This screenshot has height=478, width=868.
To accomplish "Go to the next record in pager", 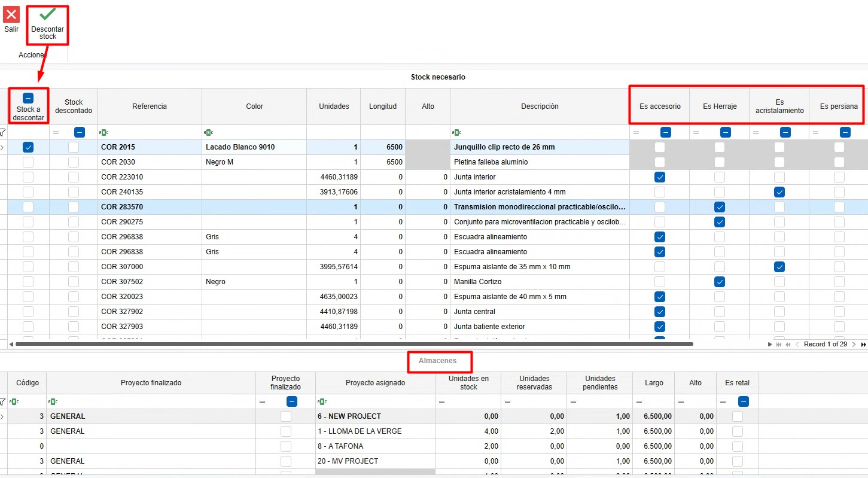I will pos(854,345).
